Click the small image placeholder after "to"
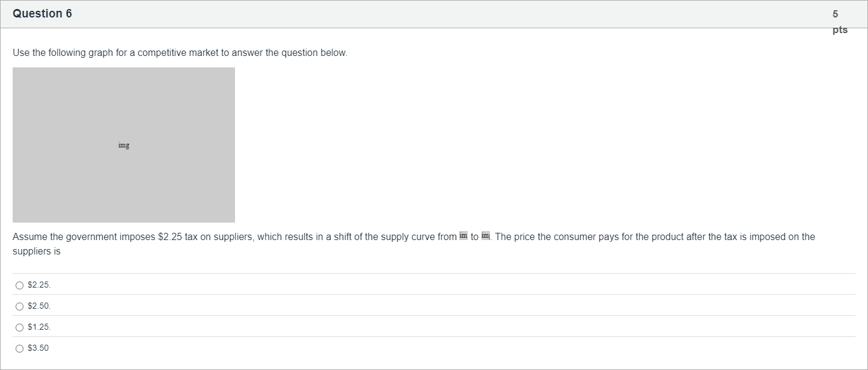868x370 pixels. pyautogui.click(x=486, y=236)
